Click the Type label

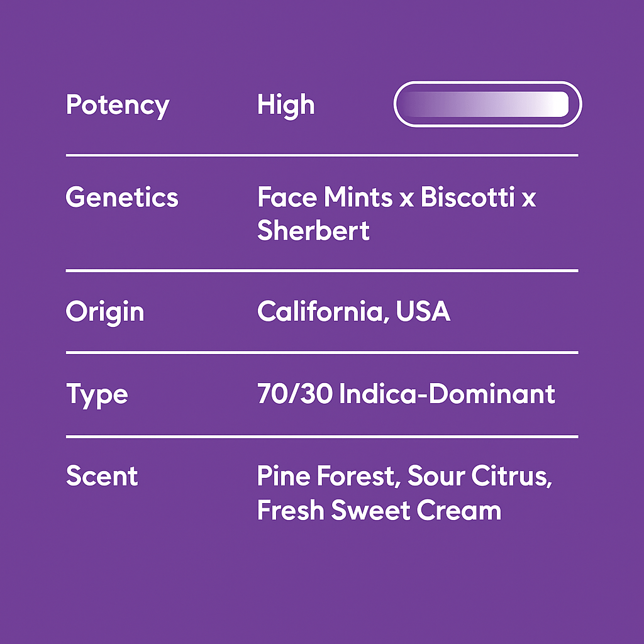(x=97, y=394)
